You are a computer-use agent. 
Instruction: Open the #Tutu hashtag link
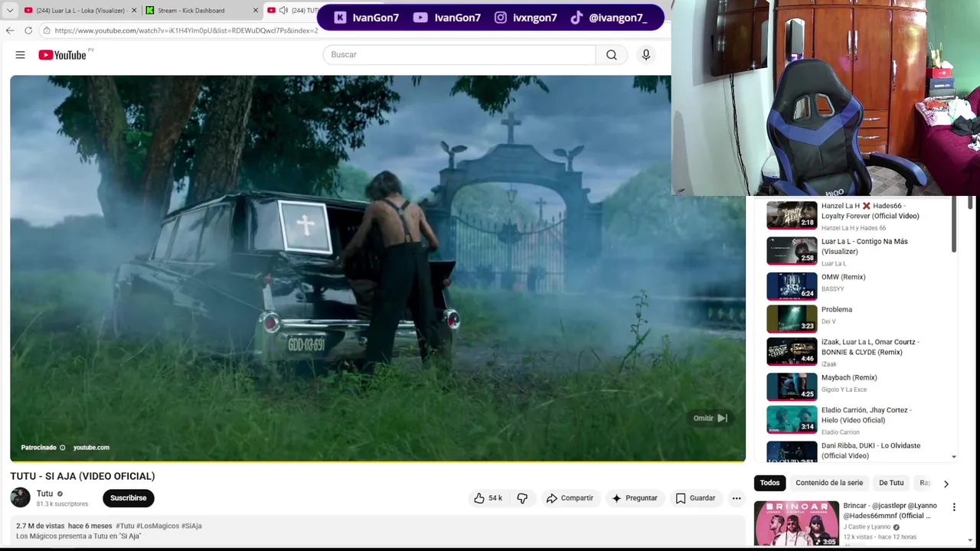point(125,526)
